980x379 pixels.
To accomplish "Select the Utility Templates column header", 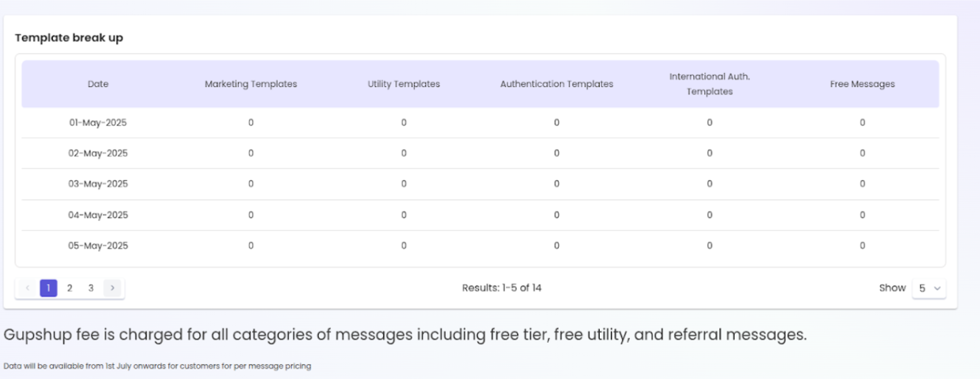I will coord(404,84).
